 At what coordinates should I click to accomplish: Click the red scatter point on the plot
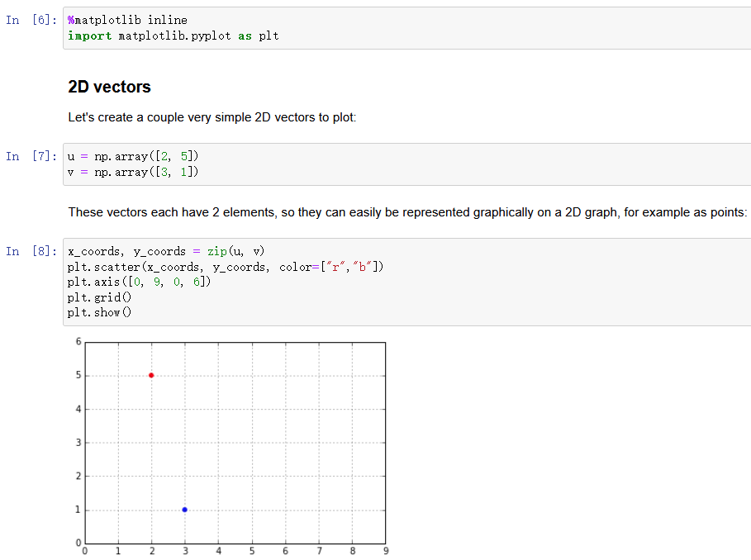[x=151, y=375]
